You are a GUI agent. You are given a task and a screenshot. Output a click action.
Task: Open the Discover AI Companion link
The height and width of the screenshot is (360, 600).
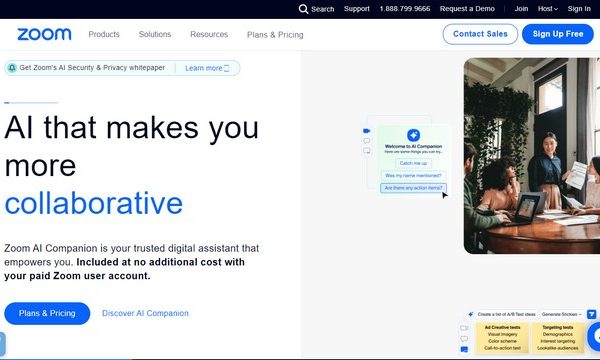click(x=145, y=313)
